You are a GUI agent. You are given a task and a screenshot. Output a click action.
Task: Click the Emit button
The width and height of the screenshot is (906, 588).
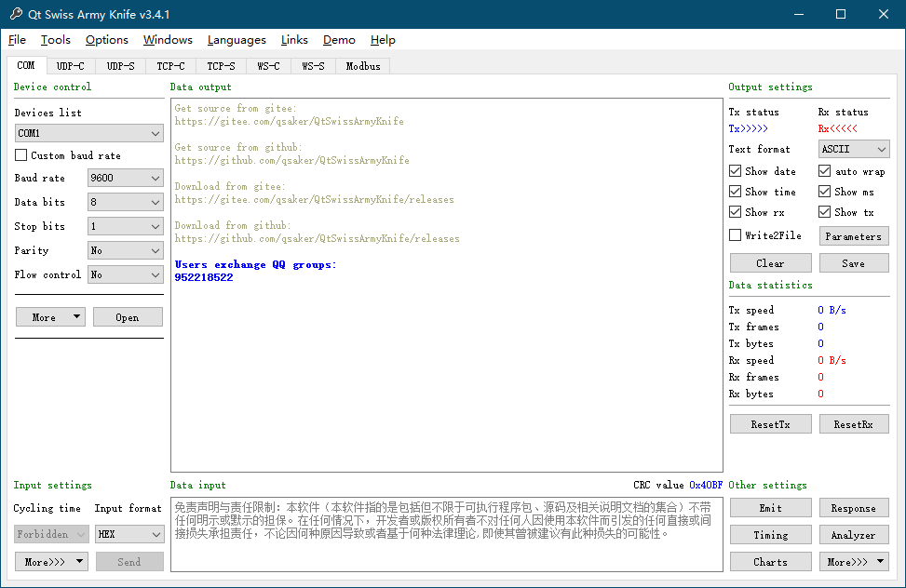coord(771,508)
